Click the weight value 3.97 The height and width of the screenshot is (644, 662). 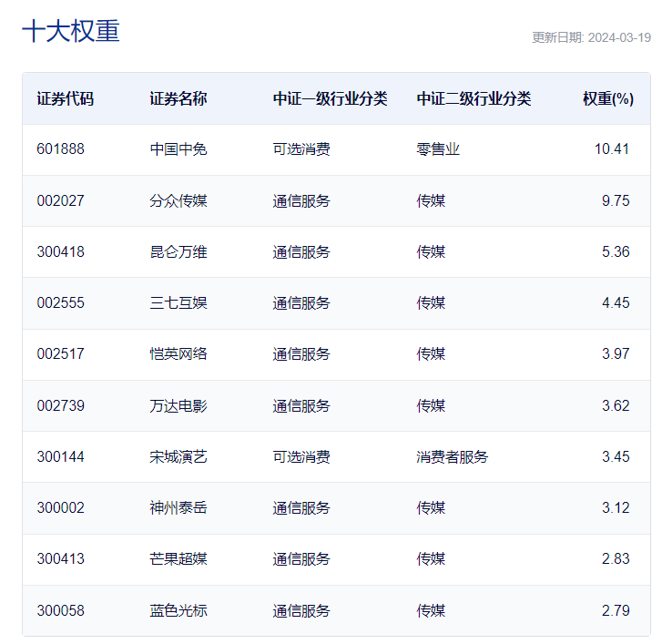(x=616, y=354)
